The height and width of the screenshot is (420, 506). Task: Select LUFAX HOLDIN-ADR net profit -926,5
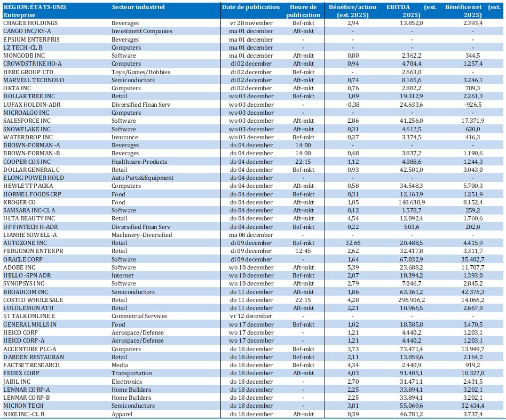tap(472, 105)
